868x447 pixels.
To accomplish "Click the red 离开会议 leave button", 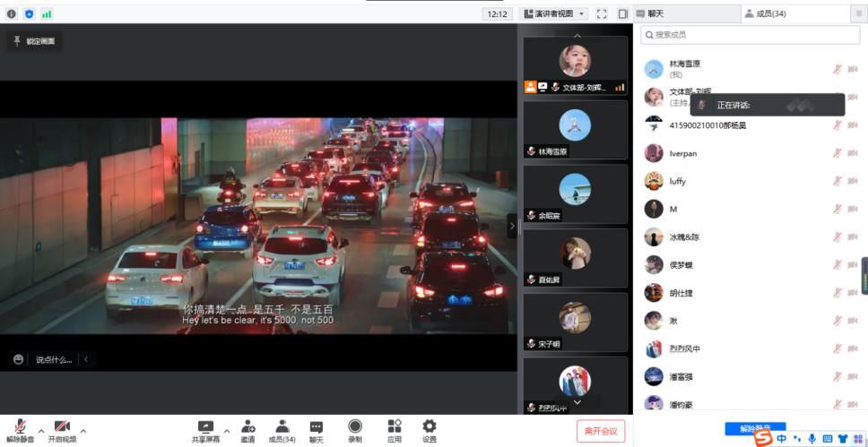I will [601, 432].
